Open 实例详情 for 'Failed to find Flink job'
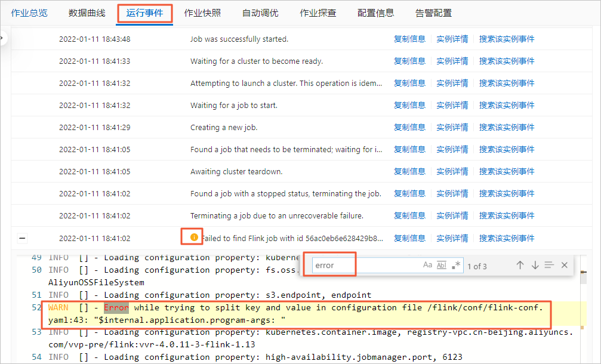This screenshot has height=364, width=601. point(452,238)
